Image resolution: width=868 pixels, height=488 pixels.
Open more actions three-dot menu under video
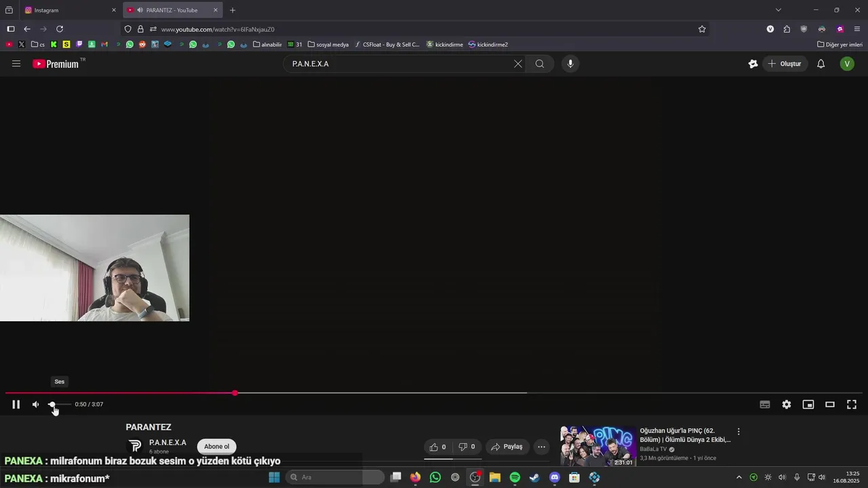[541, 447]
